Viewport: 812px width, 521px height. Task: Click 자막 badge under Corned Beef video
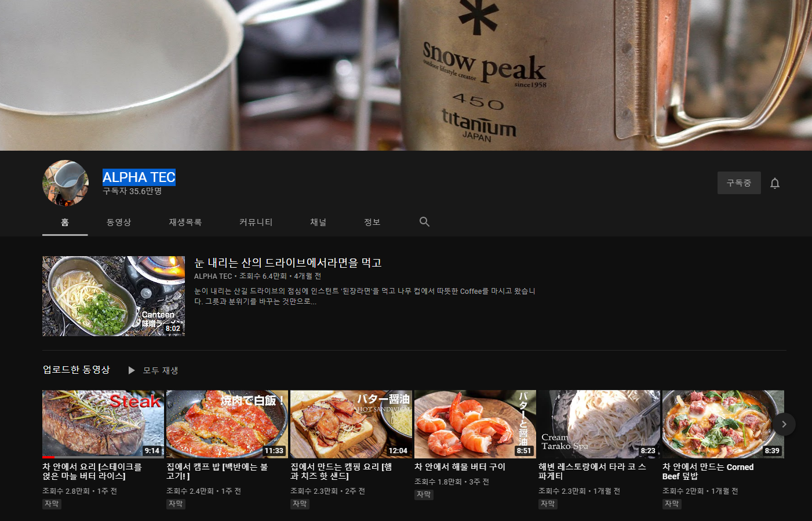(672, 504)
